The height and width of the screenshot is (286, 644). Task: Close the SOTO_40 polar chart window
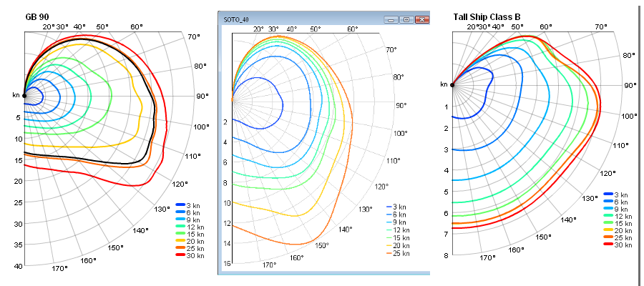(x=421, y=20)
